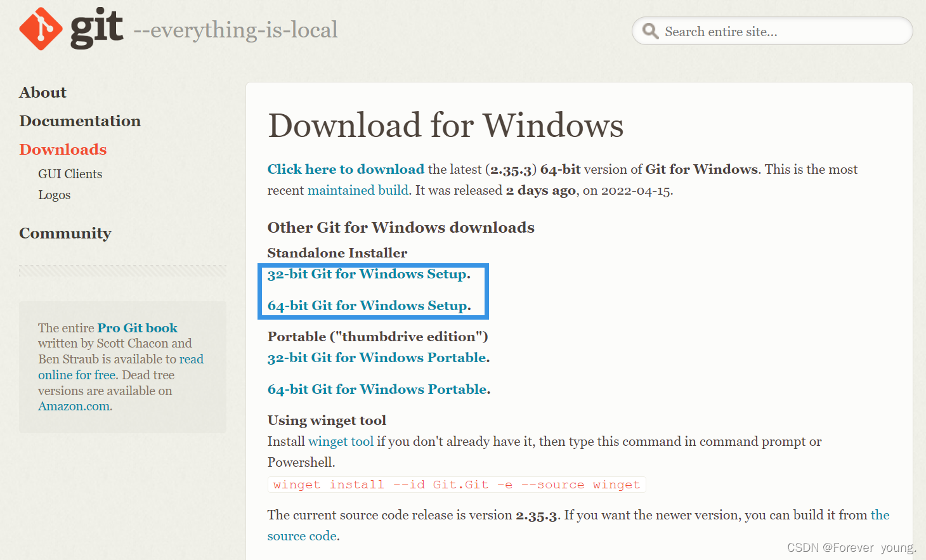Click the 'Using winget tool' heading
The width and height of the screenshot is (926, 560).
tap(327, 420)
